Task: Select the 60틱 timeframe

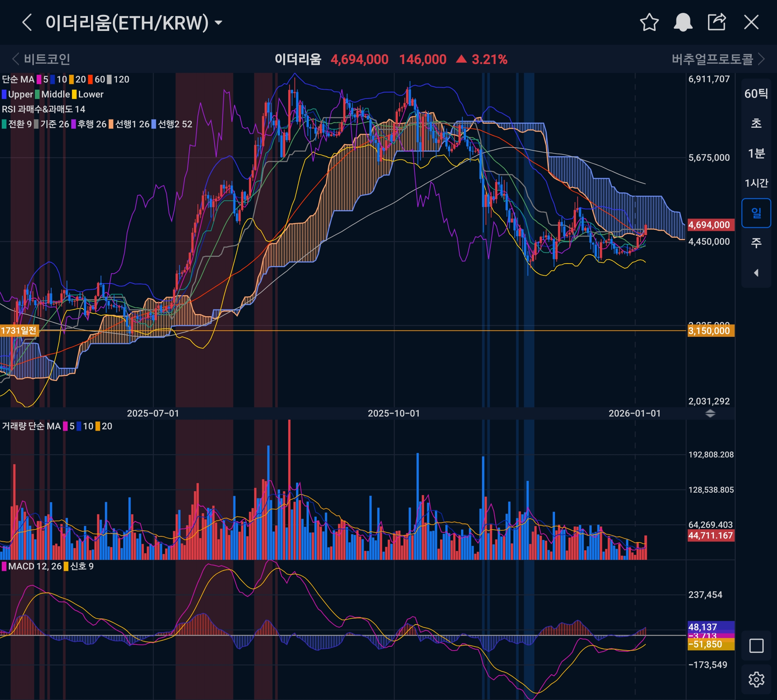Action: coord(756,94)
